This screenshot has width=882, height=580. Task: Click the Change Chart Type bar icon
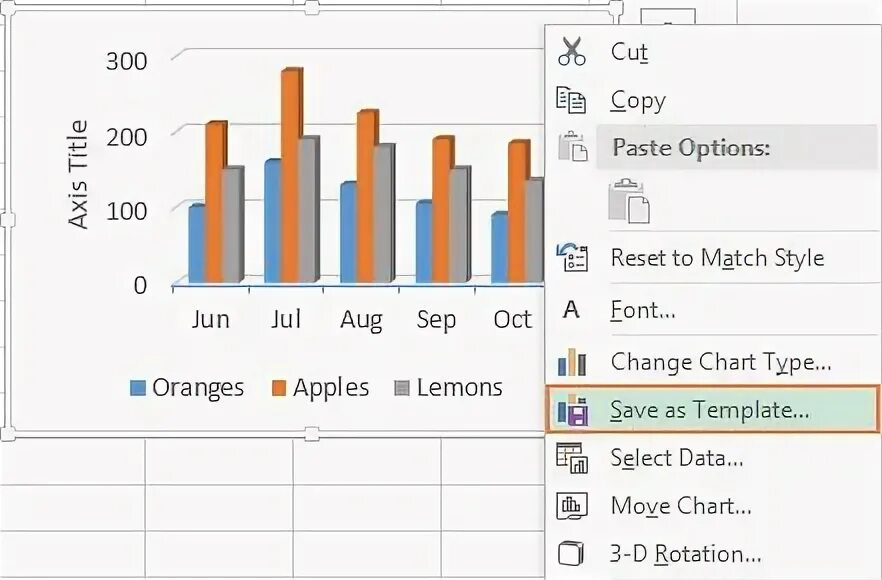point(572,362)
